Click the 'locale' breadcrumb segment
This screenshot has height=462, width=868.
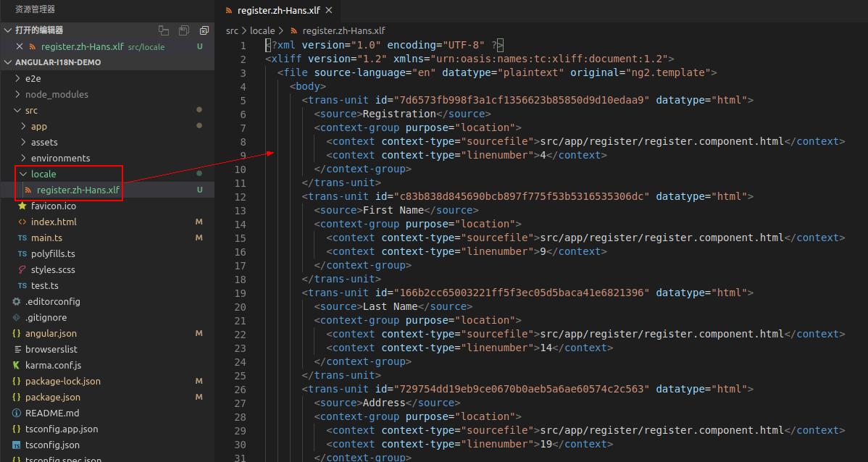[x=262, y=31]
